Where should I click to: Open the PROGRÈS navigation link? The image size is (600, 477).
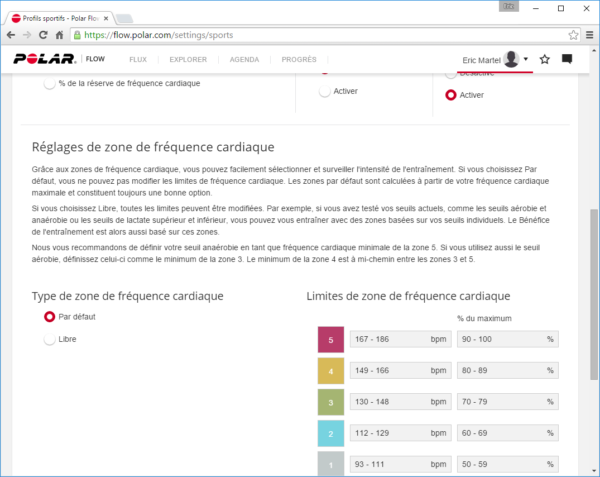point(299,60)
